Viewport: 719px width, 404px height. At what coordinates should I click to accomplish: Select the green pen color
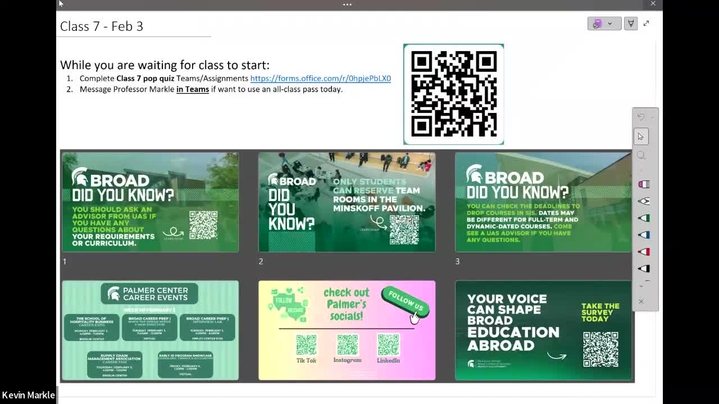pyautogui.click(x=642, y=218)
